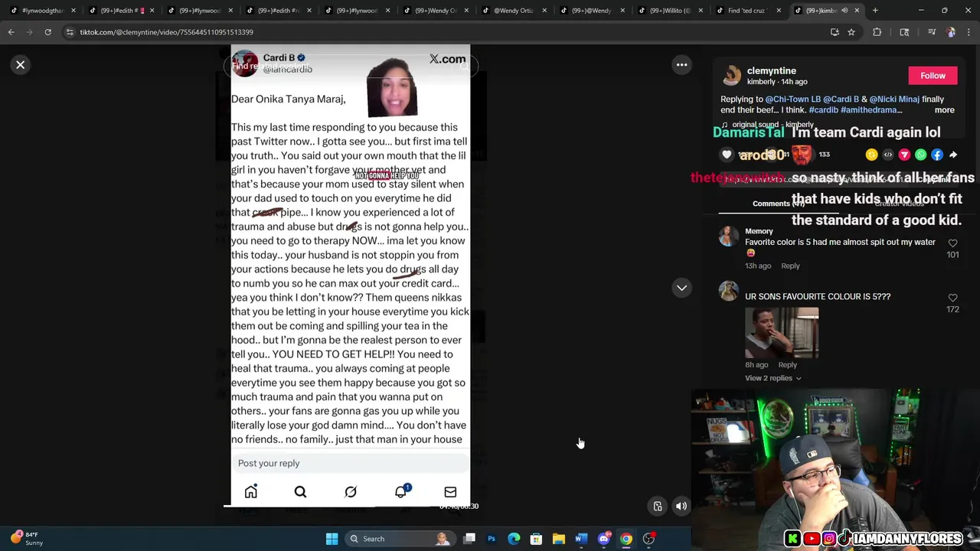Open the #amithedrama hashtag
980x551 pixels.
(x=868, y=110)
